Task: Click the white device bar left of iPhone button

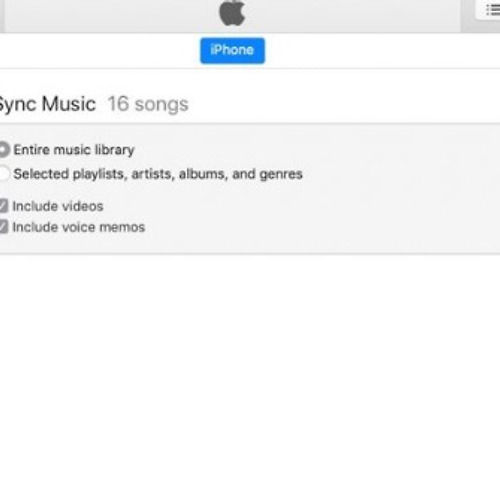Action: 100,51
